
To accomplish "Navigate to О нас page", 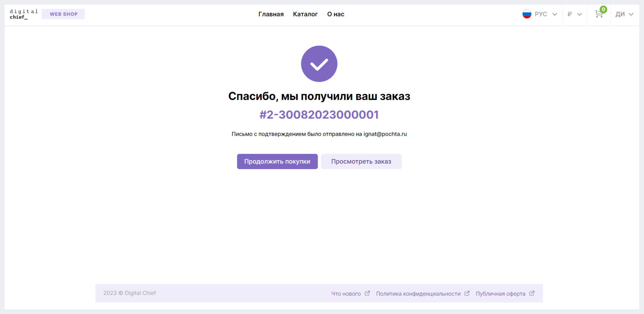I will click(336, 14).
